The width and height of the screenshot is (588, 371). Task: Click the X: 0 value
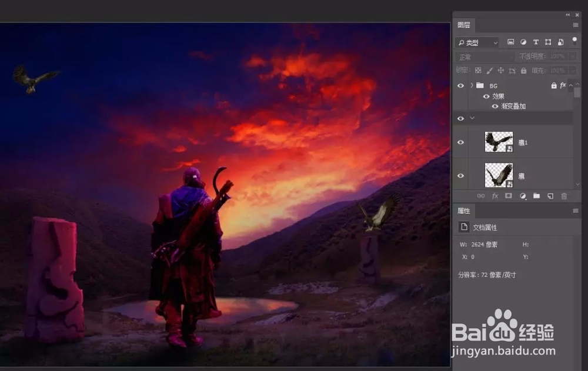(473, 257)
